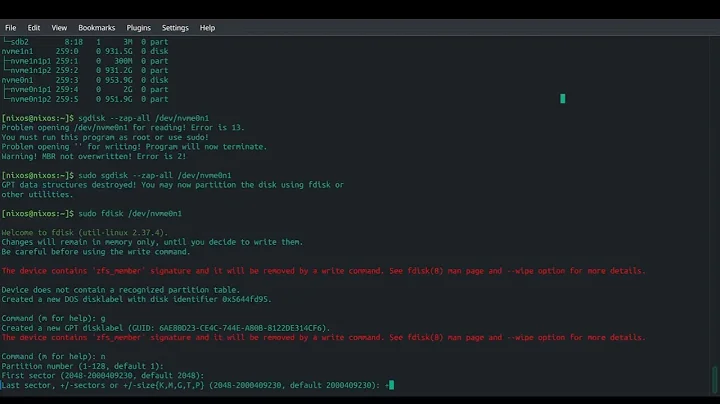Screen dimensions: 720x404
Task: Open the Help menu
Action: pyautogui.click(x=207, y=28)
